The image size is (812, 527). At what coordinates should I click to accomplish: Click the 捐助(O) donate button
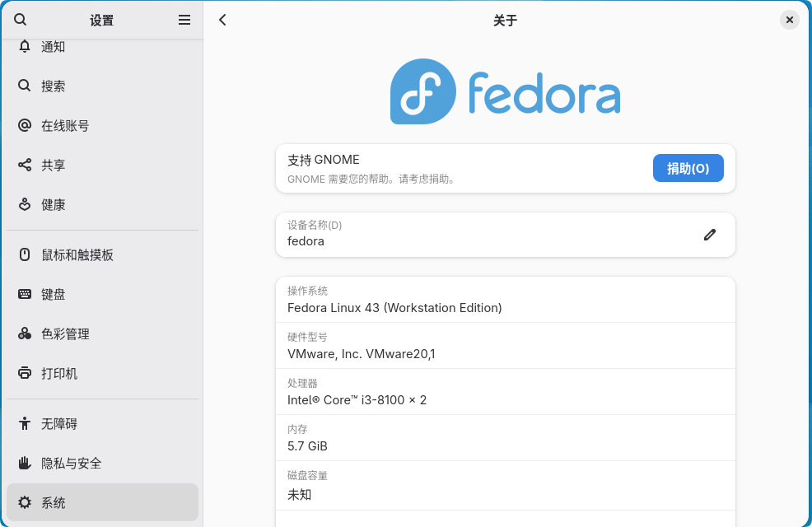[x=688, y=168]
